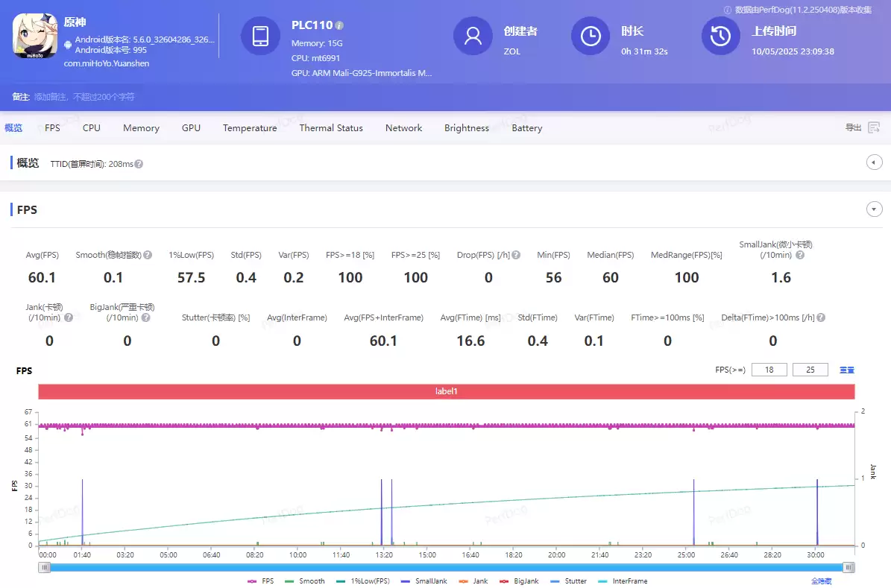Viewport: 891px width, 588px height.
Task: Click the reset link beside FPS threshold inputs
Action: pyautogui.click(x=846, y=370)
